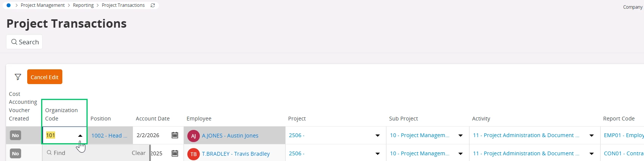Expand Activity dropdown in first row
This screenshot has width=644, height=161.
click(x=591, y=136)
